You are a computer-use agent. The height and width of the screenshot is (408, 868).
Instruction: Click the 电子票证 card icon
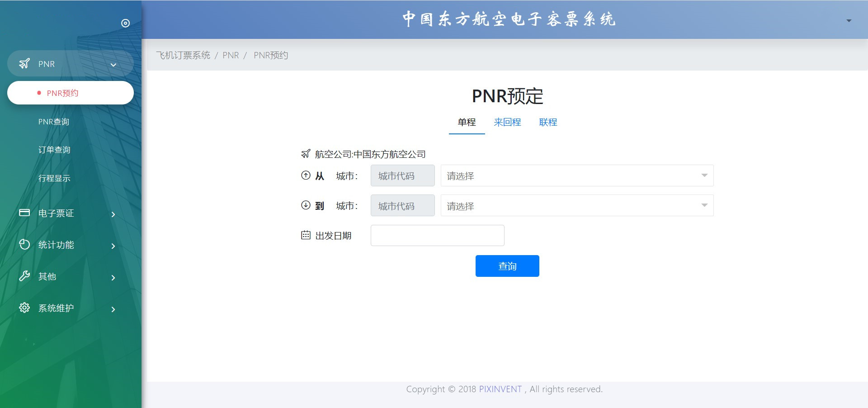pos(24,213)
